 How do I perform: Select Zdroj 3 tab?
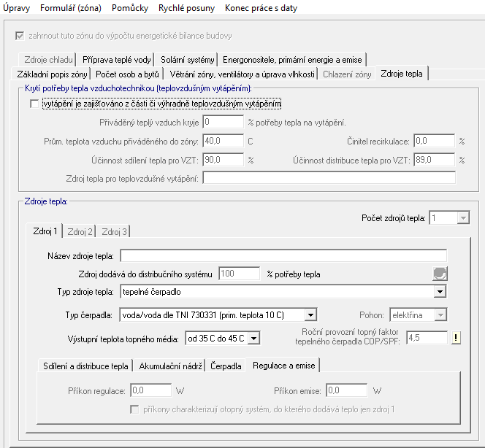click(x=114, y=232)
